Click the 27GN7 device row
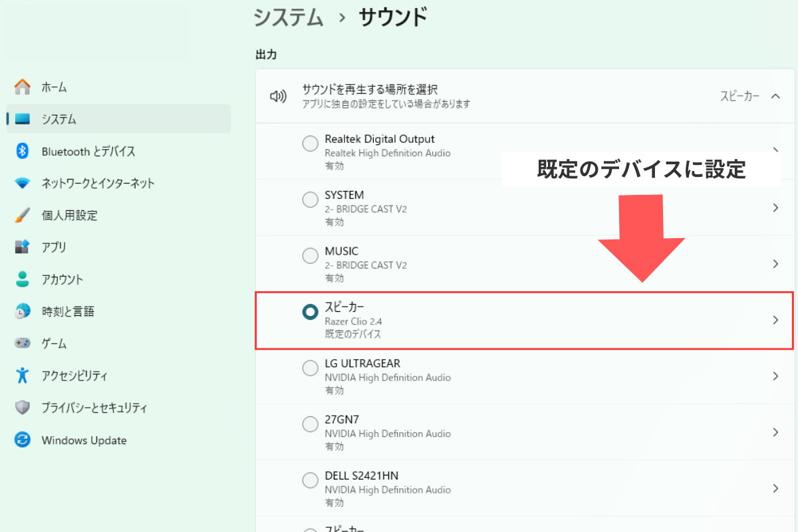The height and width of the screenshot is (532, 798). click(519, 432)
